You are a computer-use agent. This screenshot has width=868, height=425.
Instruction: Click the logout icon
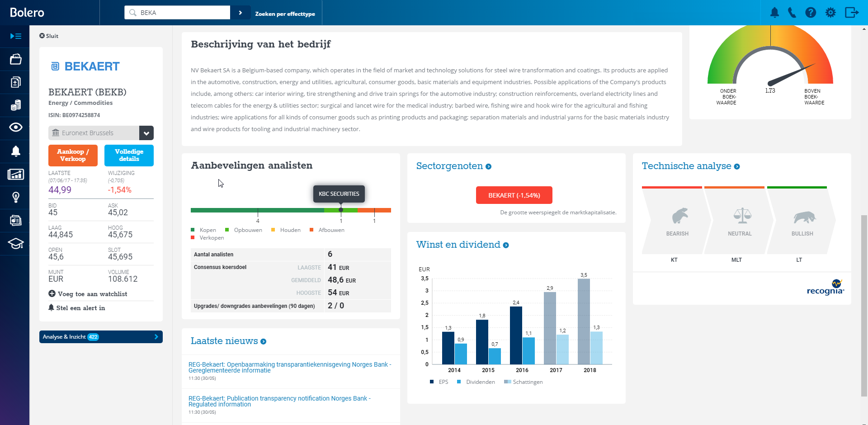click(x=852, y=13)
